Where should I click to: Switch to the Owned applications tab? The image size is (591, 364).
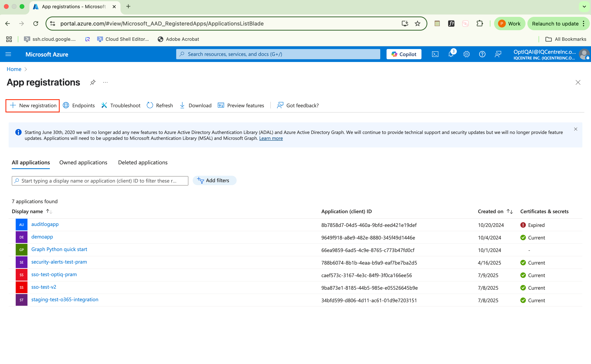pyautogui.click(x=83, y=163)
